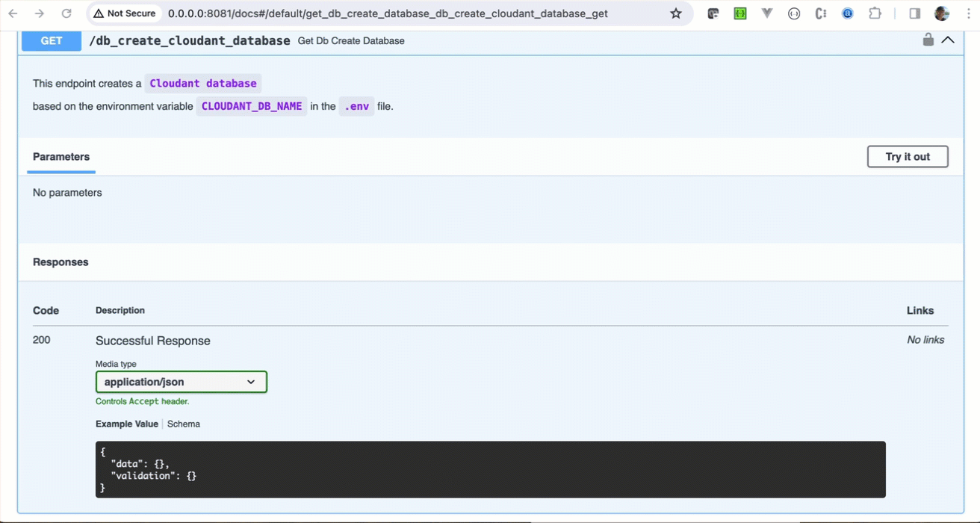This screenshot has width=980, height=523.
Task: Collapse the endpoint with the up chevron
Action: click(x=948, y=40)
